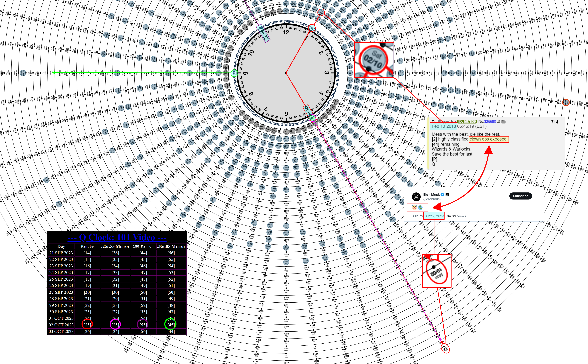Screen dimensions: 588x364
Task: Click the large 3 on the clock face
Action: tap(326, 73)
